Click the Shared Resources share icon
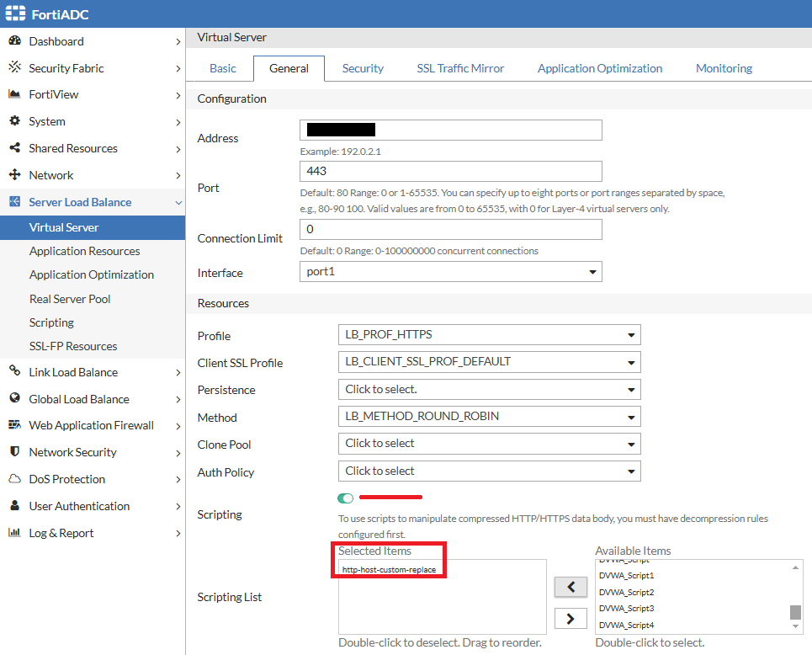The width and height of the screenshot is (812, 655). (x=14, y=148)
